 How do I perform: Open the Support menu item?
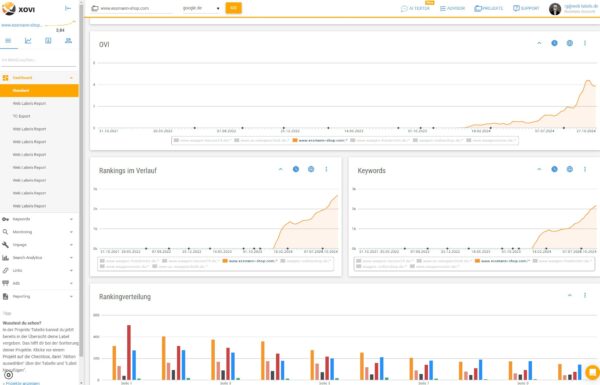[x=526, y=8]
